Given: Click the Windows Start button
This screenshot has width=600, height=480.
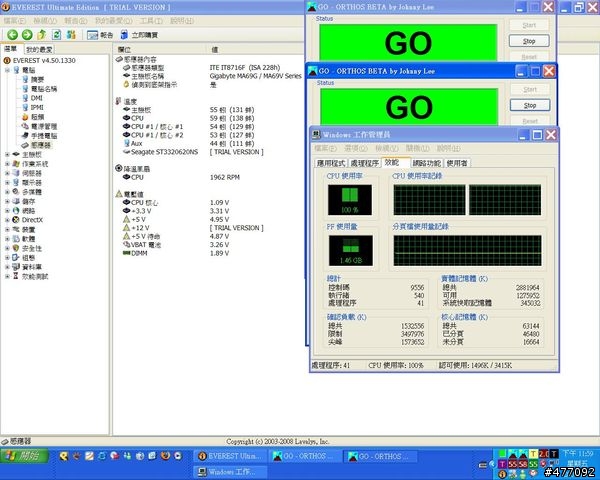Looking at the screenshot, I should [x=24, y=456].
